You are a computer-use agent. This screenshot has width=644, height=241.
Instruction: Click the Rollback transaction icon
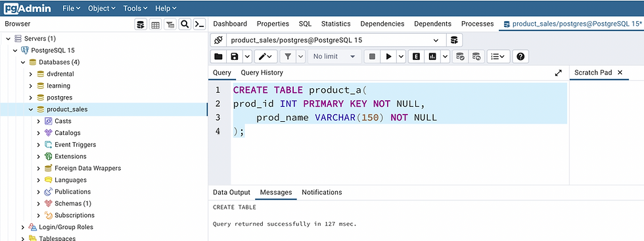[476, 57]
